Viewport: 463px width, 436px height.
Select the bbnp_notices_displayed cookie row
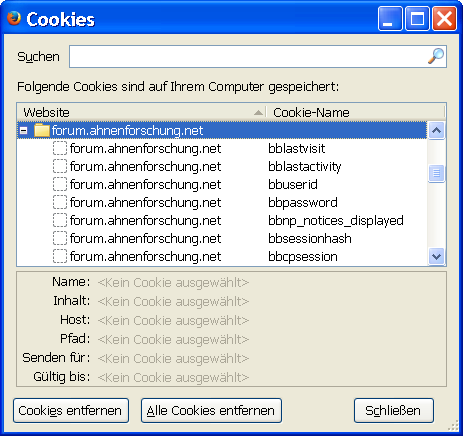[x=222, y=220]
